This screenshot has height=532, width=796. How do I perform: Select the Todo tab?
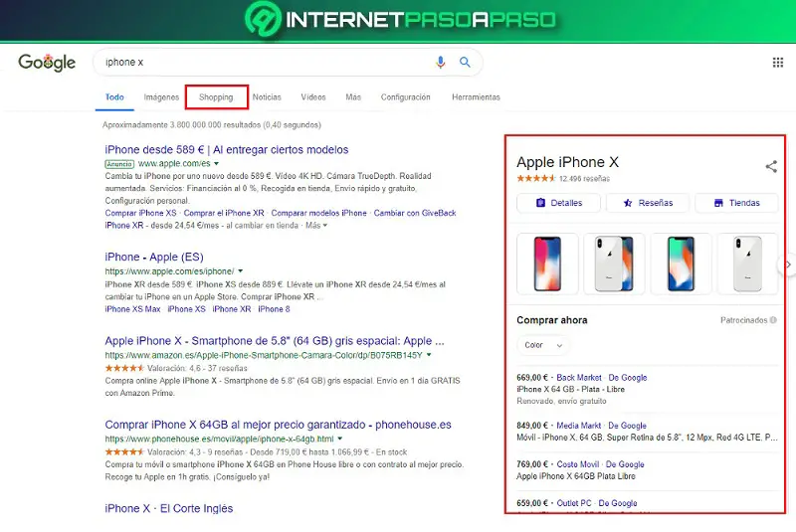(x=114, y=96)
